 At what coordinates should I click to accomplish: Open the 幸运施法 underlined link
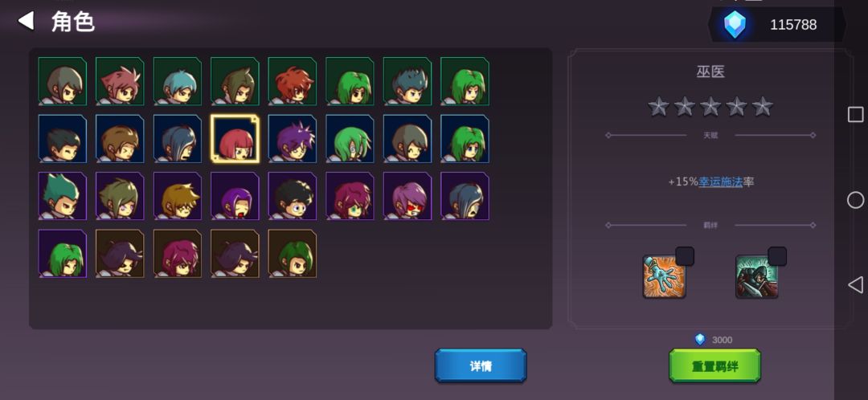coord(720,182)
